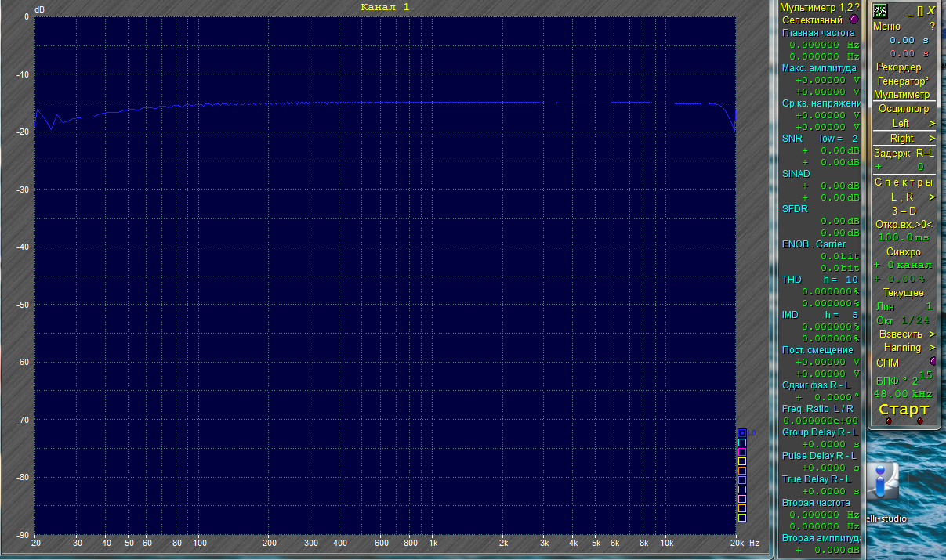The height and width of the screenshot is (560, 946).
Task: Click the Макс. амплитуда label
Action: coord(819,68)
